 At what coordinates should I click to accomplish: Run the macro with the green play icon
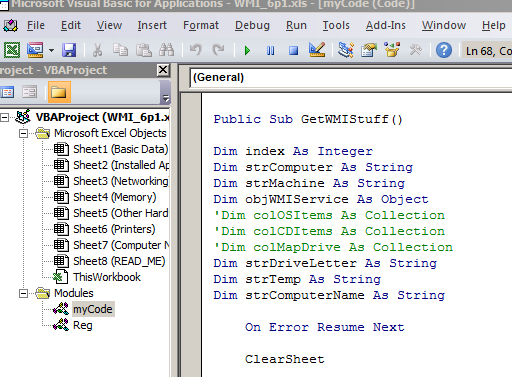pos(247,51)
